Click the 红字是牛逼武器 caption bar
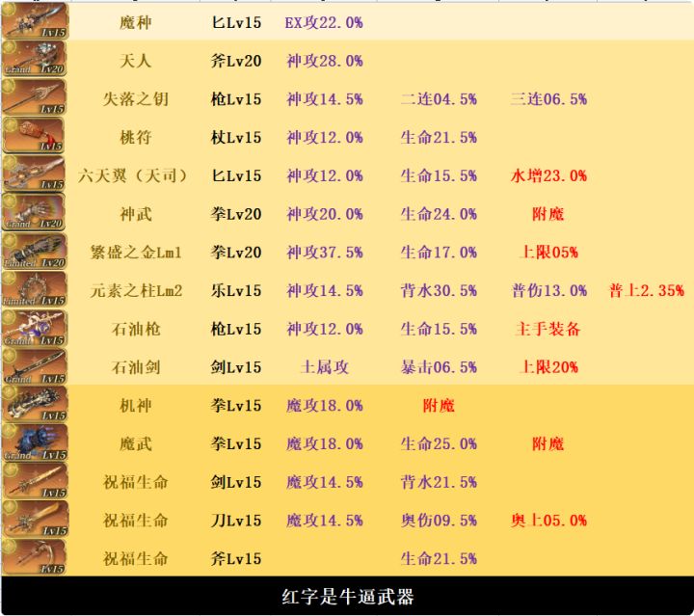 coord(347,596)
